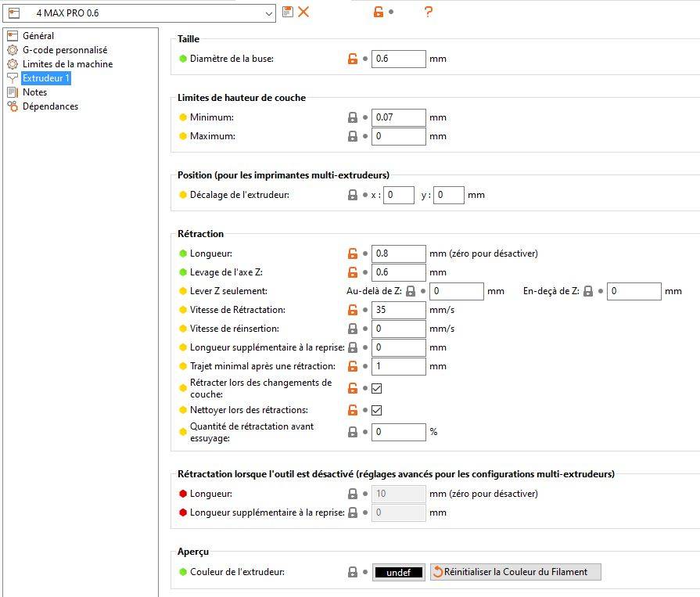This screenshot has width=700, height=597.
Task: Select Extrudeur 1 in the sidebar
Action: pyautogui.click(x=46, y=78)
